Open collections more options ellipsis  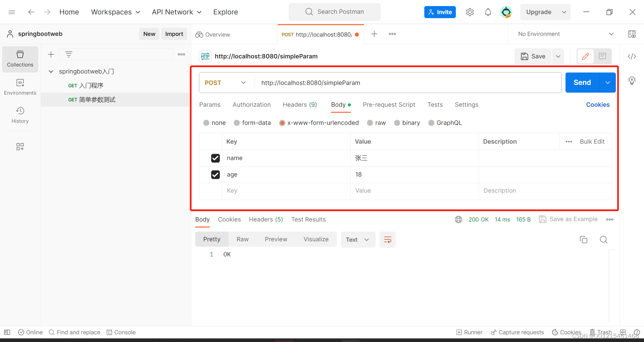coord(181,54)
